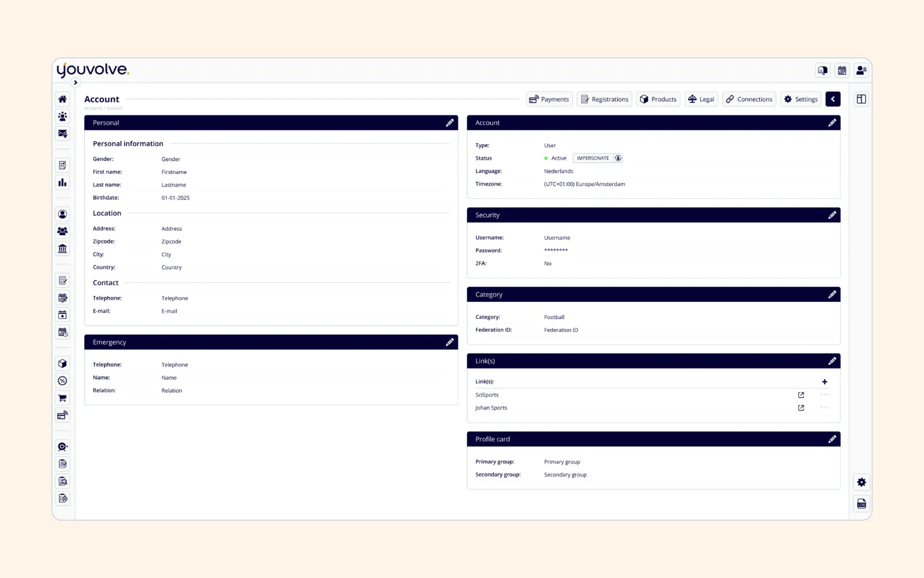Click the youvolve logo
Screen dimensions: 924x578
pyautogui.click(x=93, y=70)
